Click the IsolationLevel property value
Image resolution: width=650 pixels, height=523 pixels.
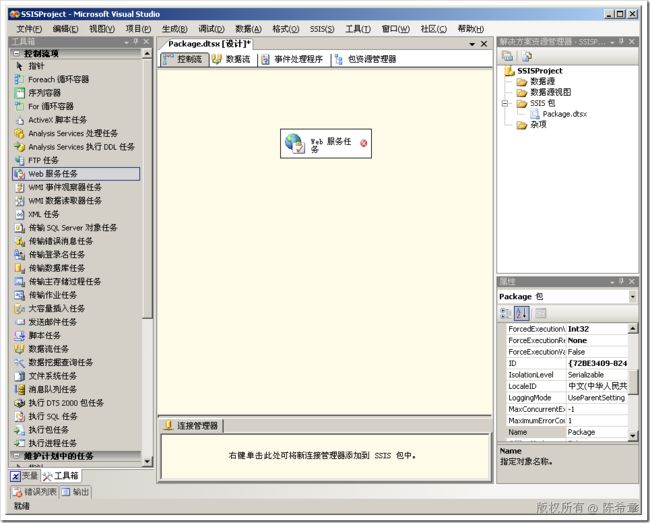[597, 375]
